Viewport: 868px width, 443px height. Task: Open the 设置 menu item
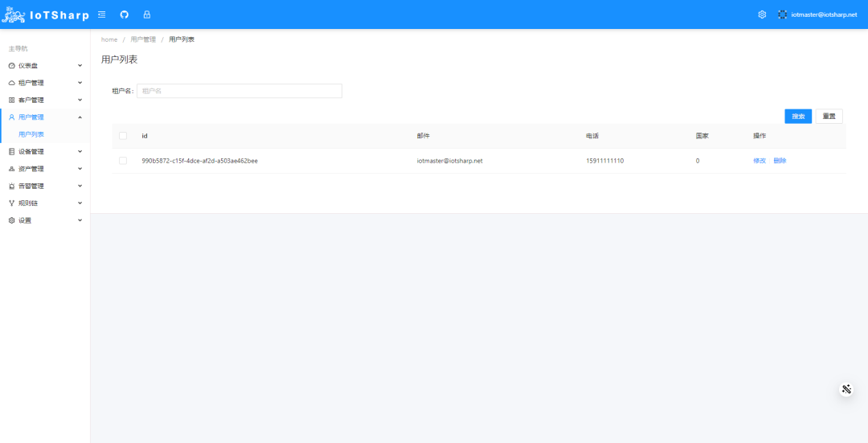45,220
